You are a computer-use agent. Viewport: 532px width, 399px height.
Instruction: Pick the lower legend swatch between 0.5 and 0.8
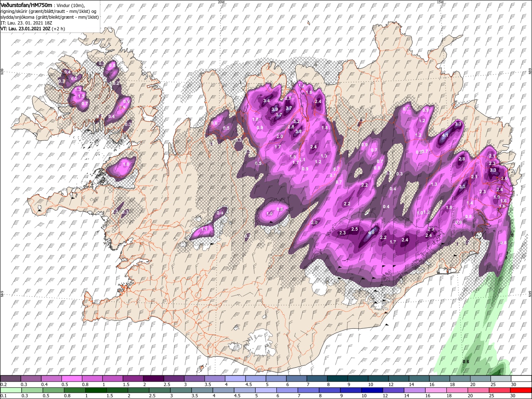(53, 390)
